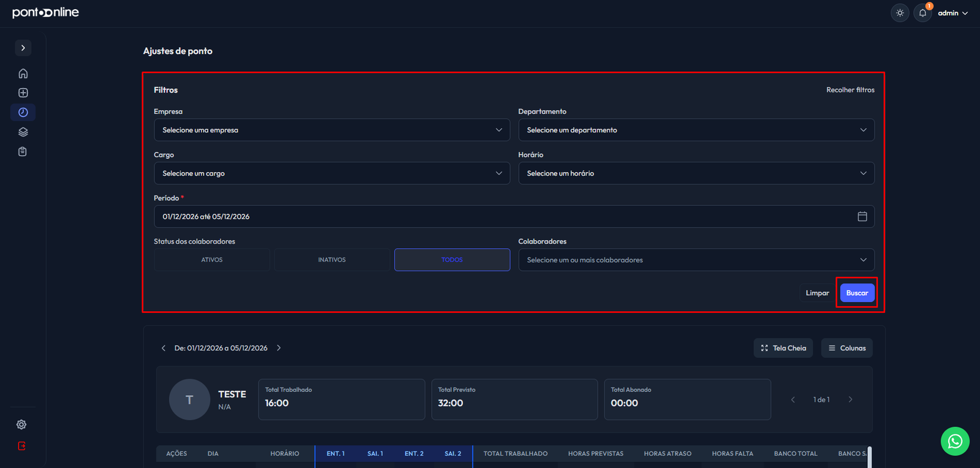Select INATIVOS status filter

(x=332, y=260)
